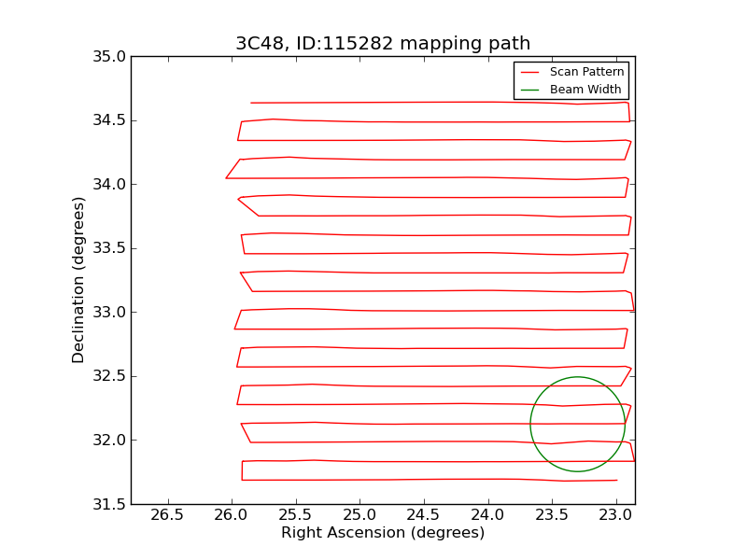Click the y-axis tick label 33.0
The width and height of the screenshot is (747, 560).
point(109,313)
